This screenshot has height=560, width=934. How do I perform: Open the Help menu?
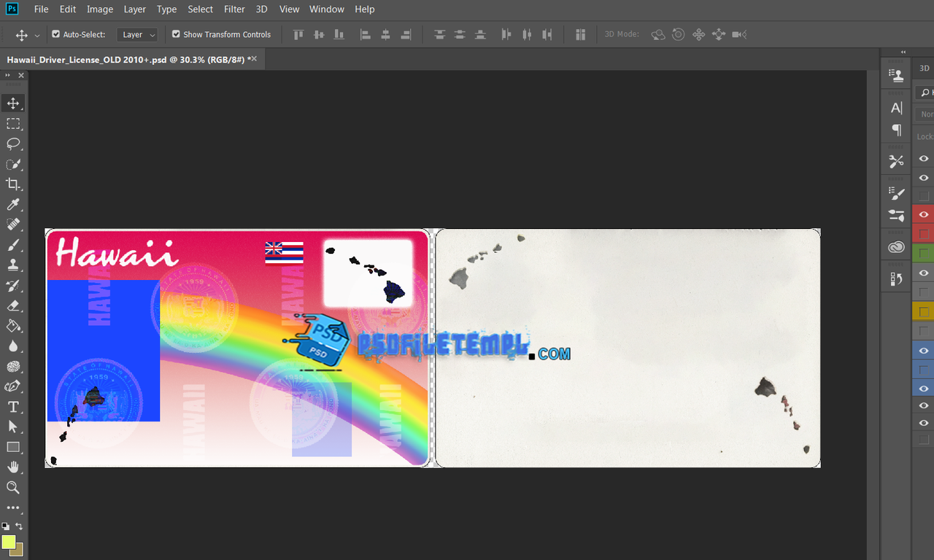[x=365, y=9]
